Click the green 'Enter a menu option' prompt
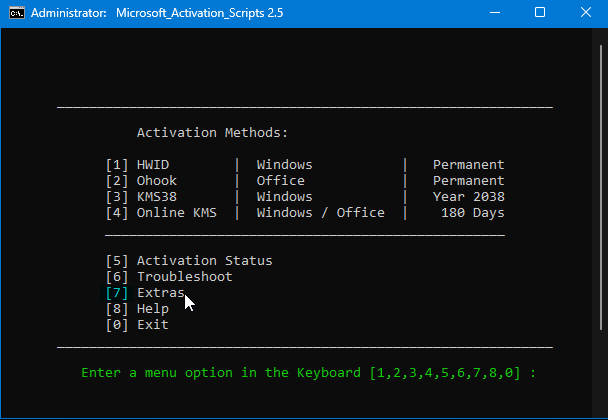 tap(309, 373)
